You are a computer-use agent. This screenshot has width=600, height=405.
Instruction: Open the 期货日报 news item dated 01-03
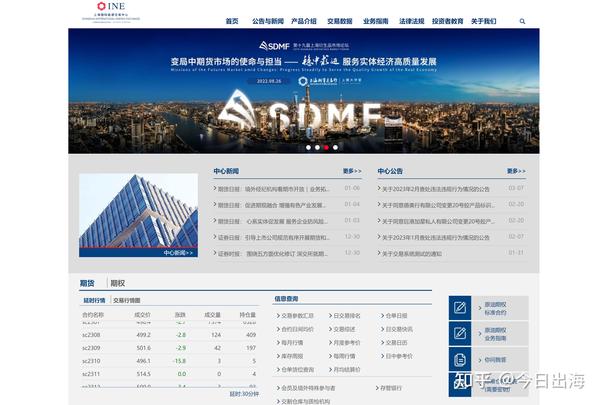[x=271, y=221]
